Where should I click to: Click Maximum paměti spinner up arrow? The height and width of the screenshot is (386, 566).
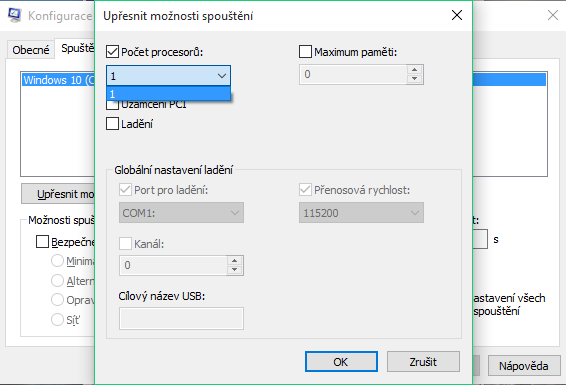pyautogui.click(x=414, y=70)
